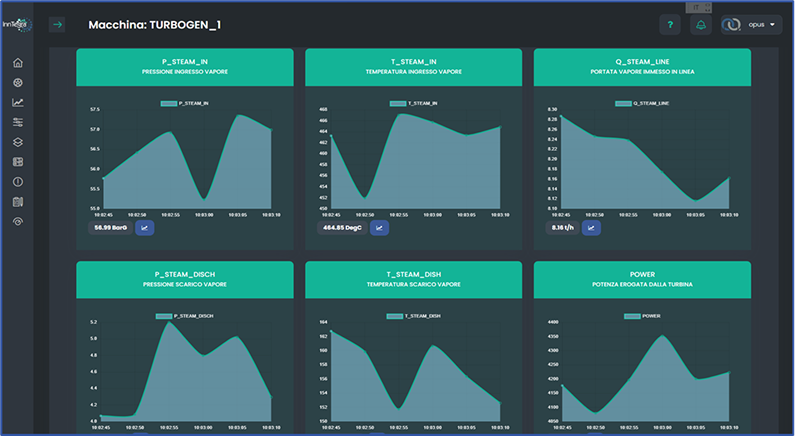This screenshot has width=795, height=436.
Task: Expand sidebar with the green arrow button
Action: click(57, 24)
